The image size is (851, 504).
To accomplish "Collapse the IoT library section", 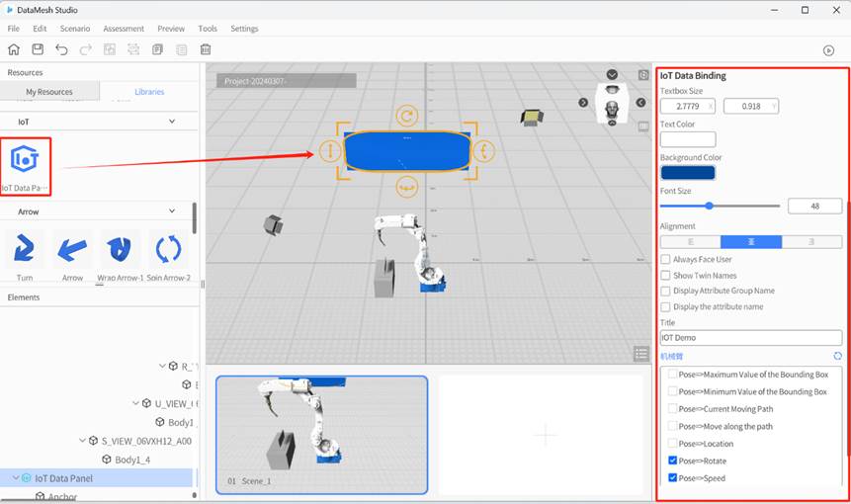I will pyautogui.click(x=172, y=122).
